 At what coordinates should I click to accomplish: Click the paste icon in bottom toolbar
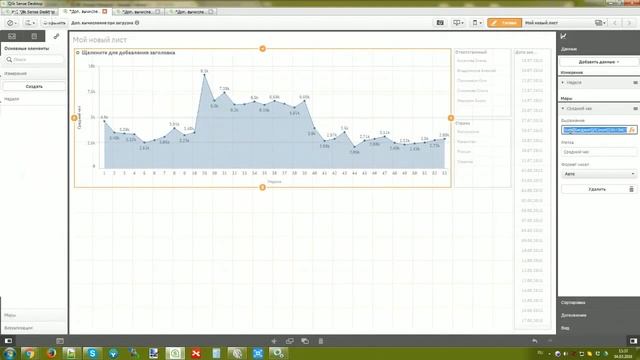pyautogui.click(x=305, y=341)
